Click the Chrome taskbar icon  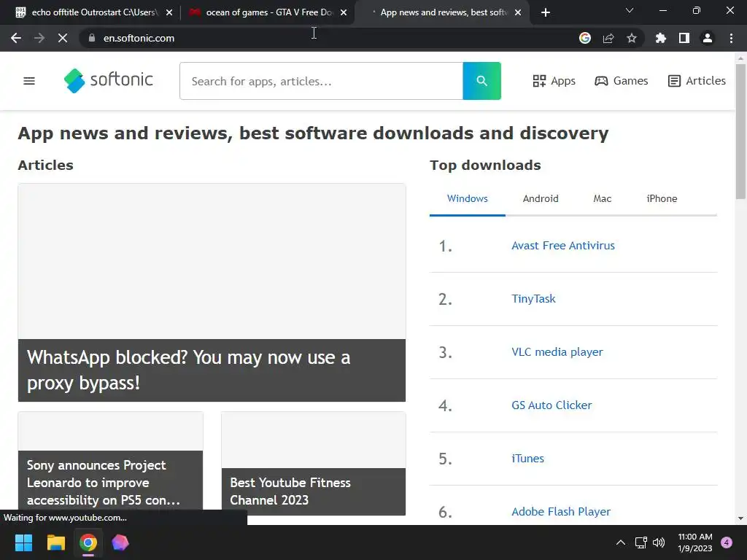[88, 542]
